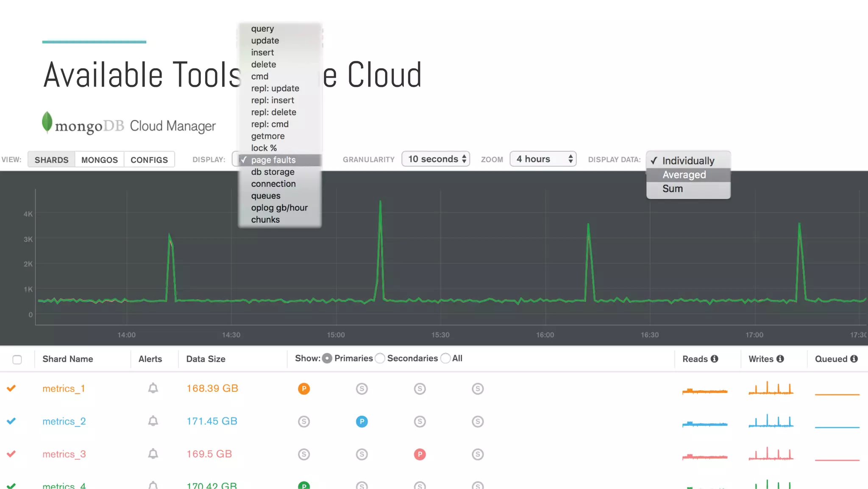Open the metrics_3 queued sparkline
The width and height of the screenshot is (868, 489).
[x=837, y=460]
